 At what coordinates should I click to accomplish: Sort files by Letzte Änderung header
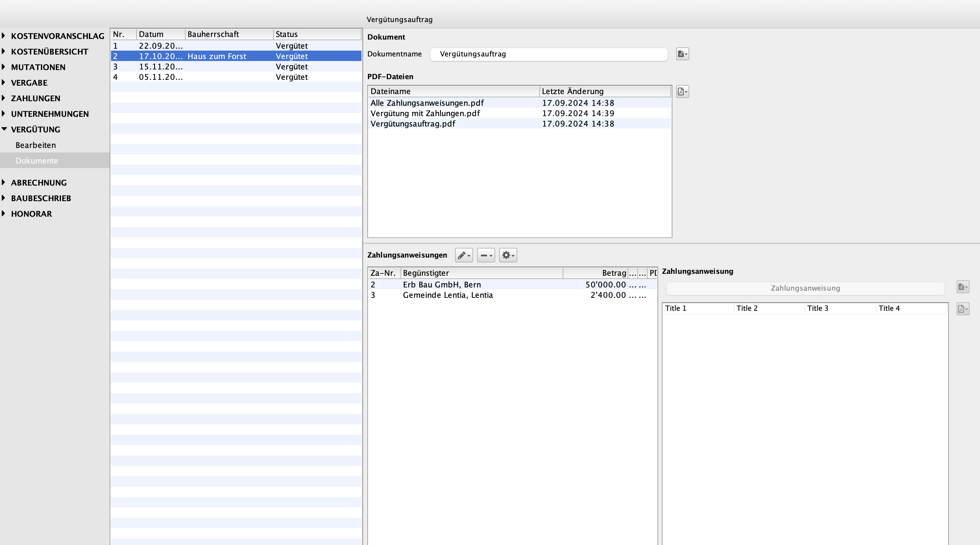(x=604, y=91)
